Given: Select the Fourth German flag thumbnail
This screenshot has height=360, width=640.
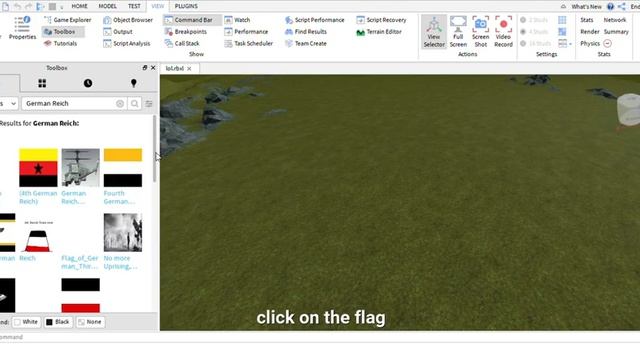Looking at the screenshot, I should pyautogui.click(x=123, y=168).
